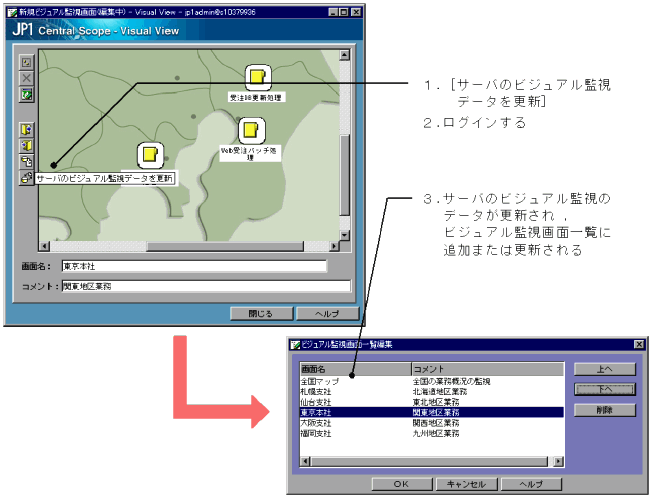Viewport: 651px width, 498px height.
Task: Close the ビジュアル監視画面一覧編集 dialog
Action: (639, 344)
